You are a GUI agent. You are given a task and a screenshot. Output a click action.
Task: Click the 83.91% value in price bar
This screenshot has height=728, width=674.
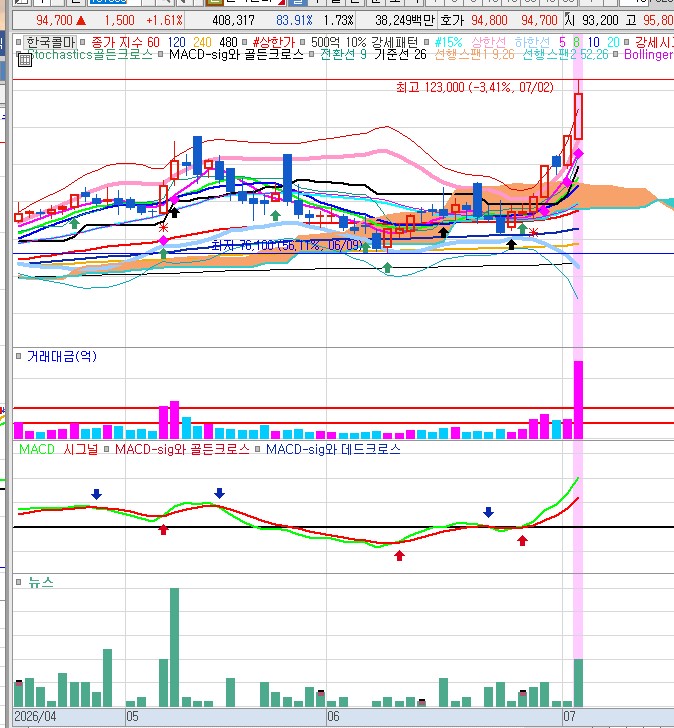click(x=294, y=20)
